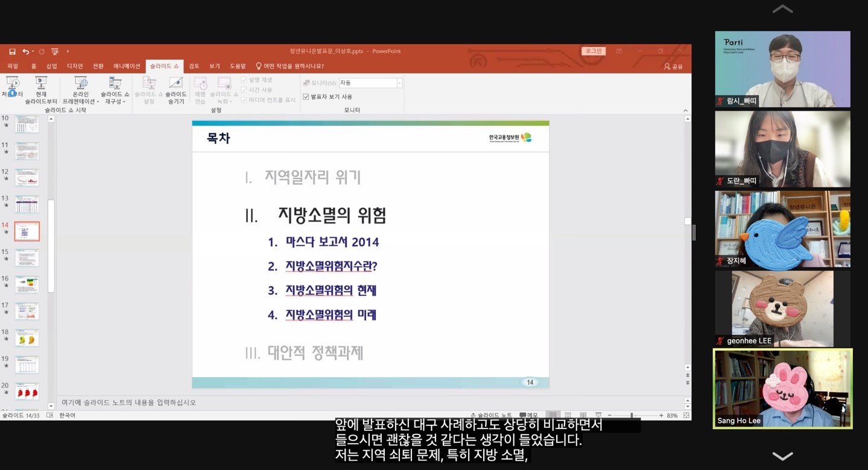The width and height of the screenshot is (868, 470).
Task: Click the 로그인 button in title bar
Action: 594,51
